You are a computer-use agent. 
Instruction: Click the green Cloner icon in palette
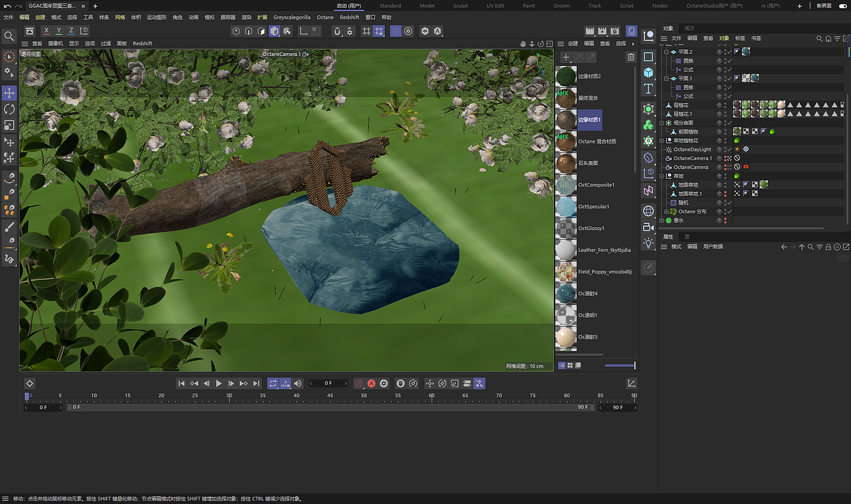(x=648, y=125)
